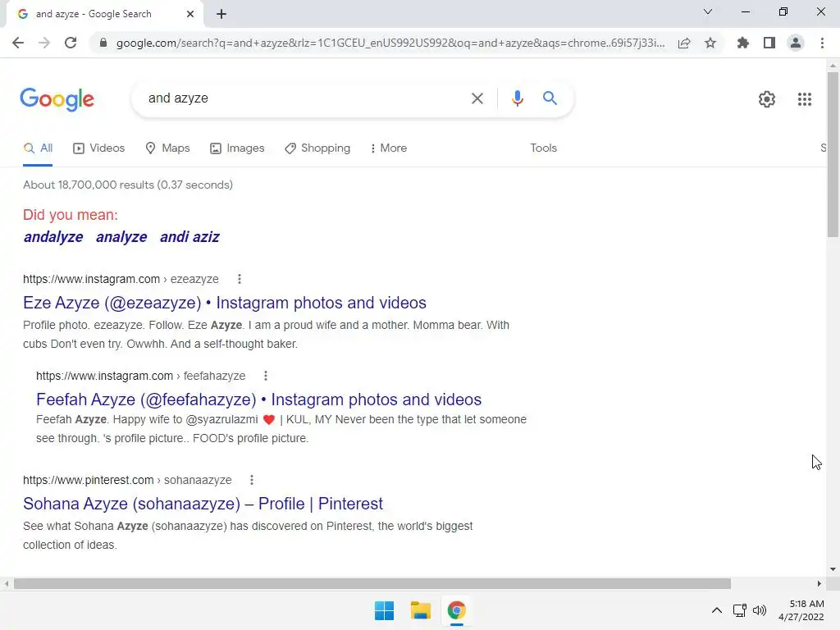Open the taskbar network icon
The height and width of the screenshot is (630, 840).
[x=740, y=610]
